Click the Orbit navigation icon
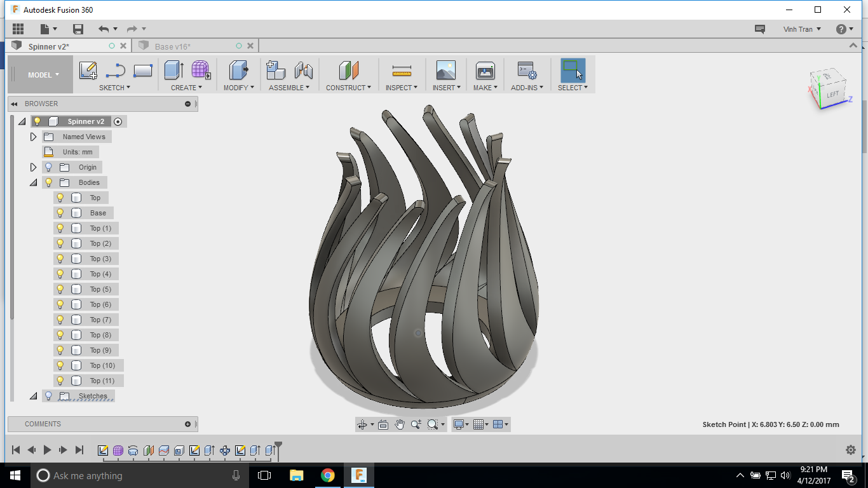 pos(362,424)
